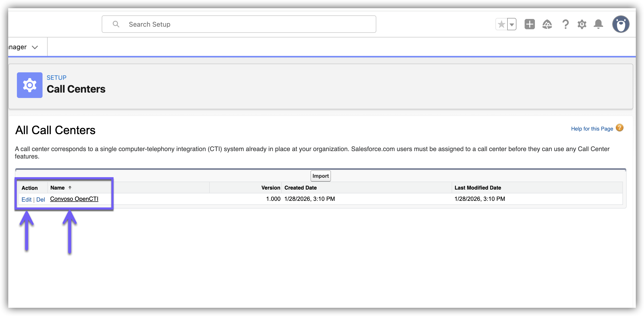Click the SETUP breadcrumb label
Image resolution: width=644 pixels, height=316 pixels.
tap(56, 78)
